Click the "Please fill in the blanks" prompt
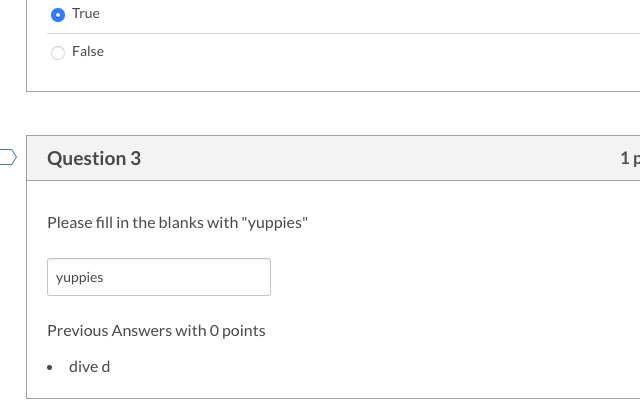 pyautogui.click(x=178, y=223)
